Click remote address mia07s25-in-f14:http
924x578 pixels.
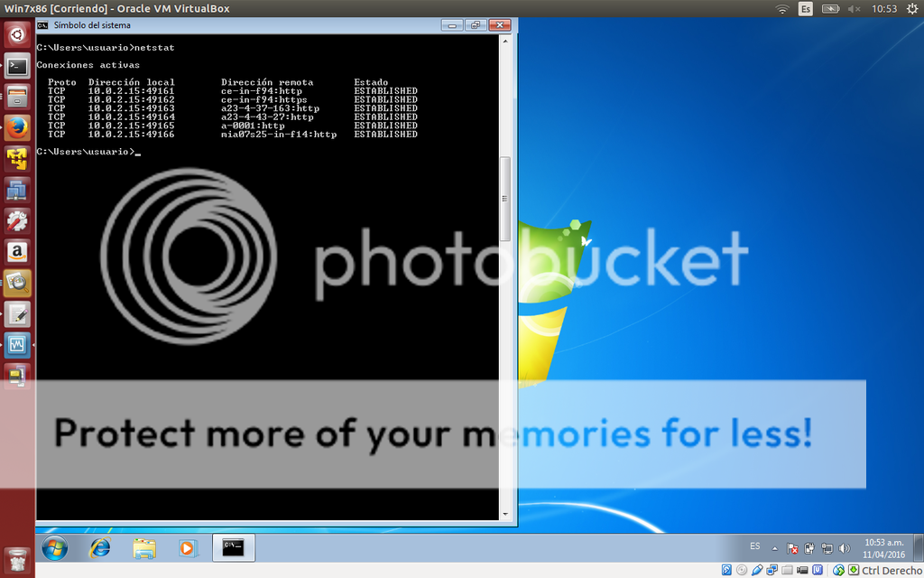pos(279,135)
